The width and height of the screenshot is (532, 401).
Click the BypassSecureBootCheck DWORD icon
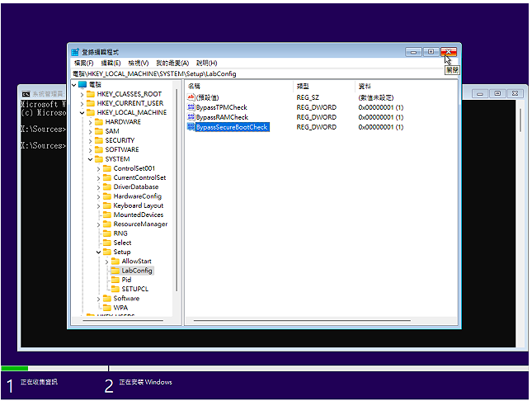pyautogui.click(x=191, y=127)
